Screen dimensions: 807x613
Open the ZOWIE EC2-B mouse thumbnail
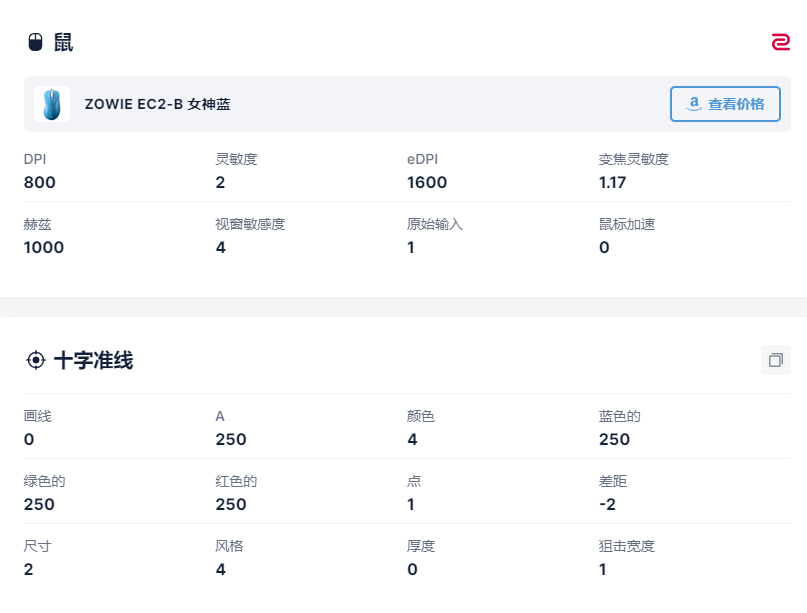[52, 104]
